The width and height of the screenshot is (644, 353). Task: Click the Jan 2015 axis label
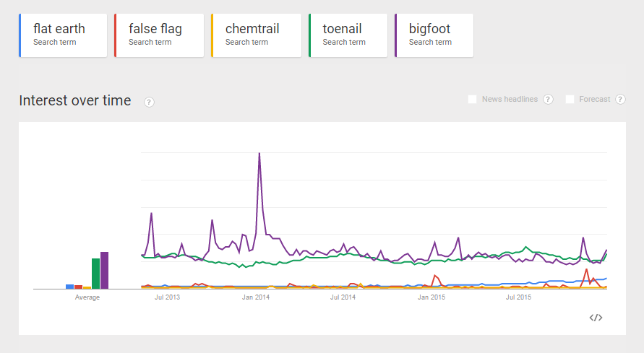pyautogui.click(x=432, y=297)
